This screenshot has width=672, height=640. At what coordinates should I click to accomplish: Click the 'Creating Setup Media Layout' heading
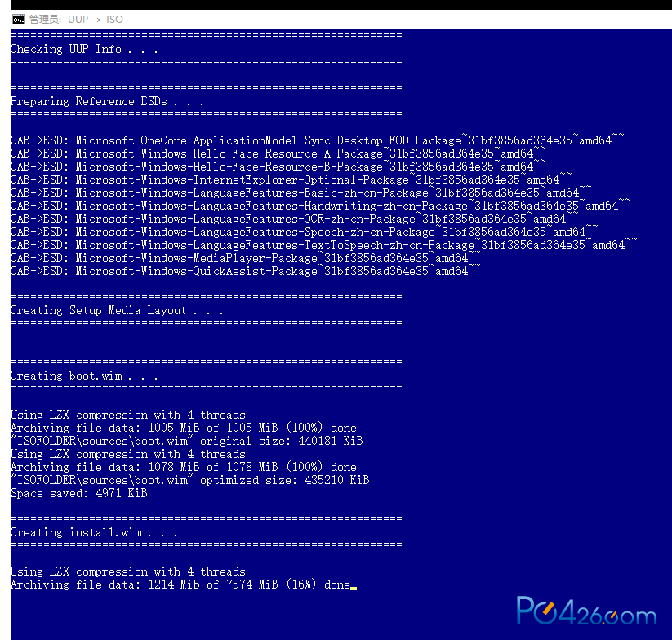117,310
